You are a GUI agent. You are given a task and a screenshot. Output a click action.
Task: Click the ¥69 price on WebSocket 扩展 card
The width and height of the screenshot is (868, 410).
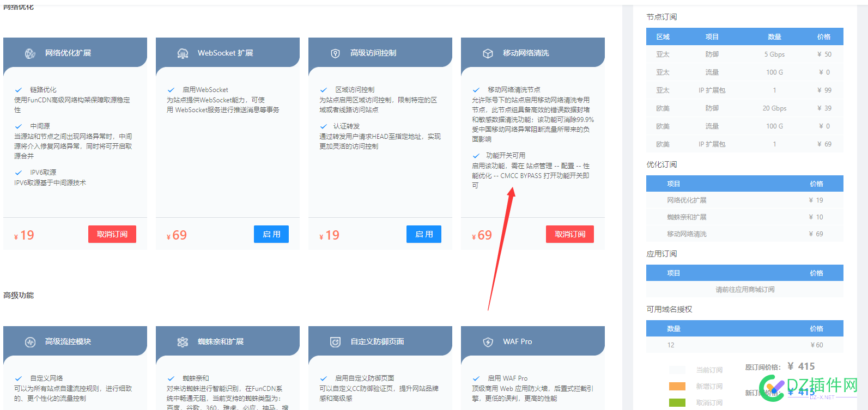pyautogui.click(x=177, y=235)
